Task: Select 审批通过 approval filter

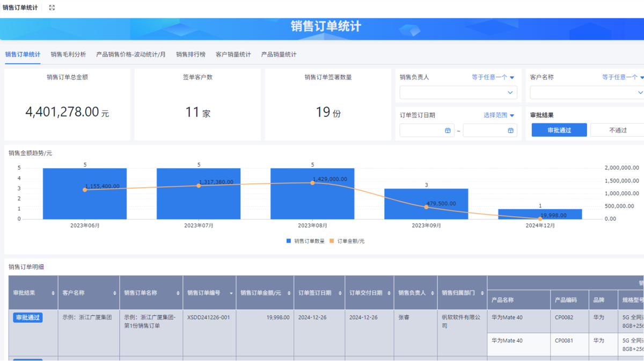Action: coord(559,130)
